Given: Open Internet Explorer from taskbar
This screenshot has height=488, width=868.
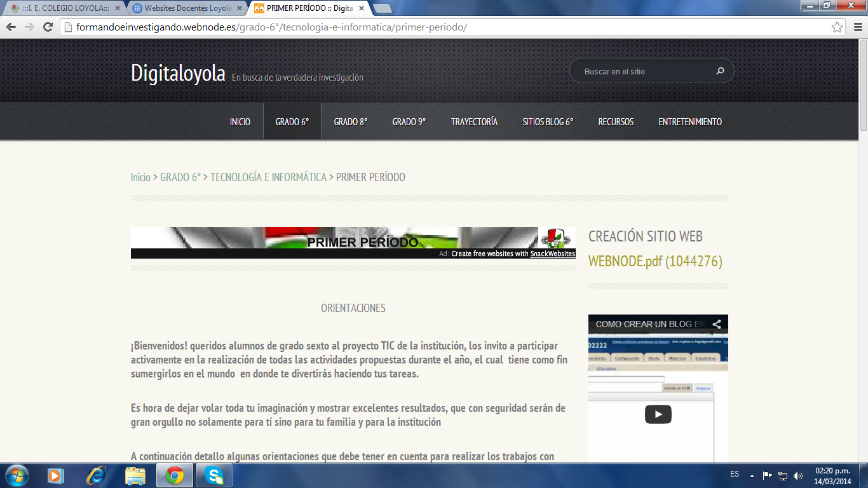Looking at the screenshot, I should tap(96, 475).
